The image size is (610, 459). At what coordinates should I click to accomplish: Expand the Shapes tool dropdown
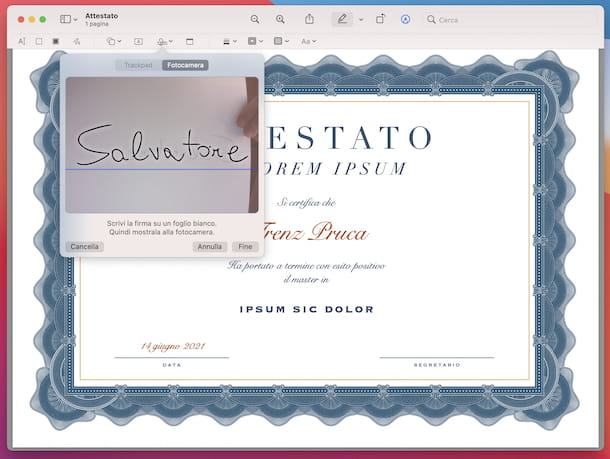click(x=113, y=41)
